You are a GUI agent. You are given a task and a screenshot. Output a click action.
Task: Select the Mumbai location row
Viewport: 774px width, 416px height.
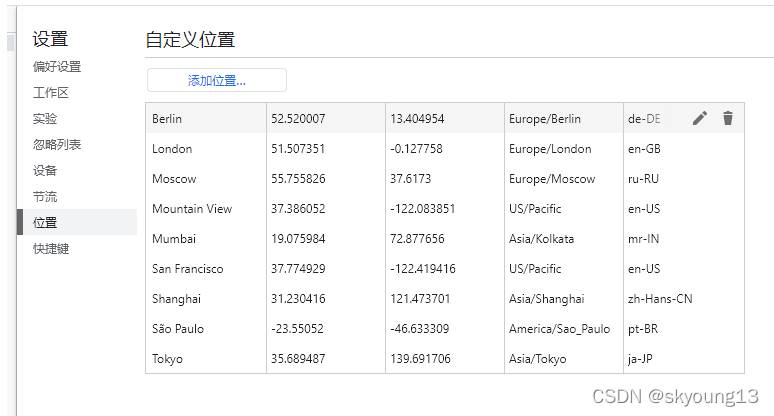click(x=445, y=239)
